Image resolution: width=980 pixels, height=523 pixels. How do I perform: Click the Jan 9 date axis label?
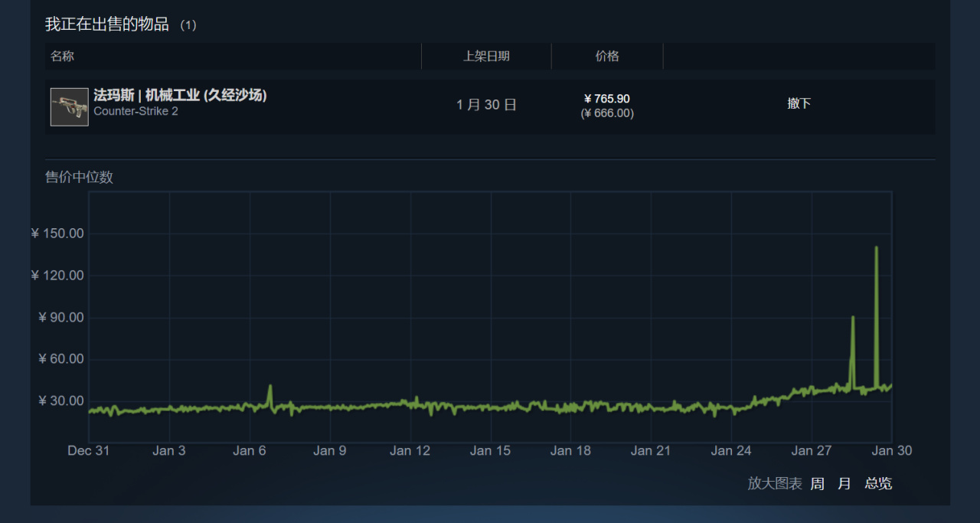coord(330,451)
